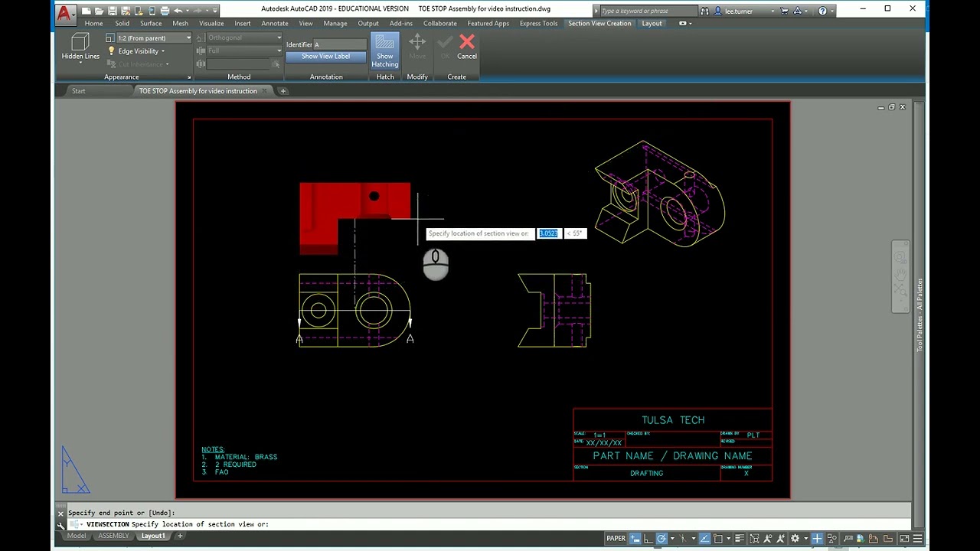The image size is (980, 551).
Task: Click the Save As icon
Action: coord(126,11)
